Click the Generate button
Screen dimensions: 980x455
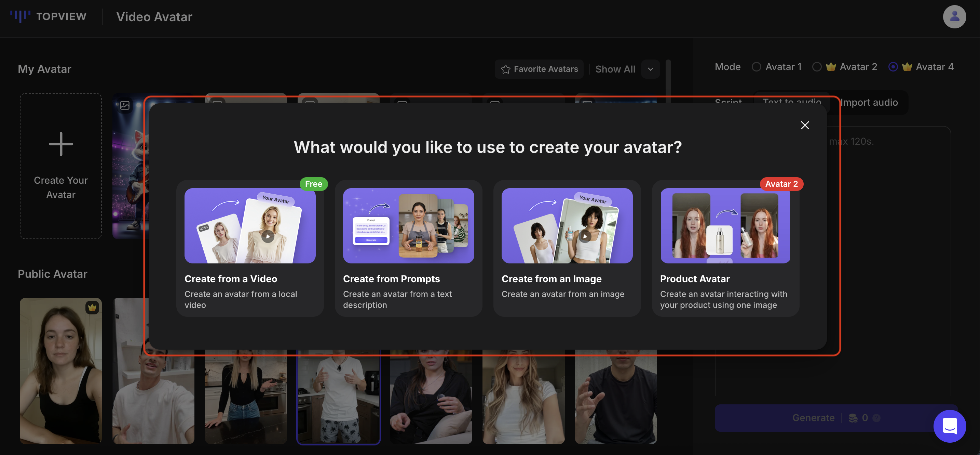(x=813, y=418)
